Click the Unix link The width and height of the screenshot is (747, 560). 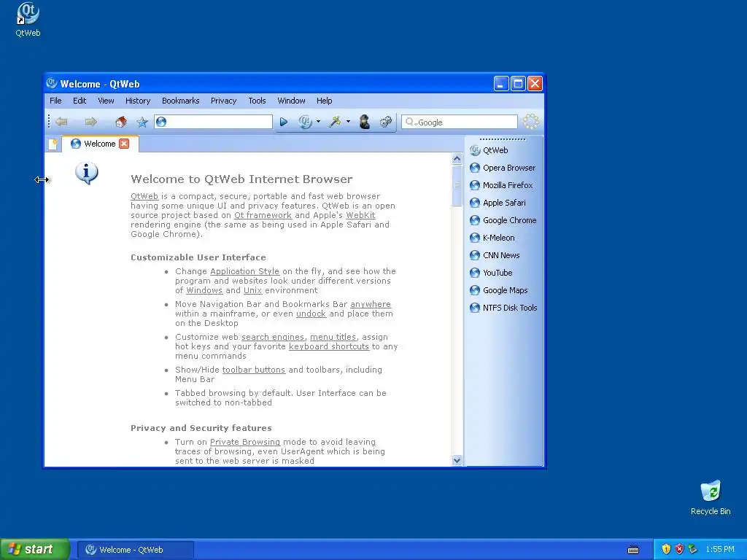tap(253, 290)
